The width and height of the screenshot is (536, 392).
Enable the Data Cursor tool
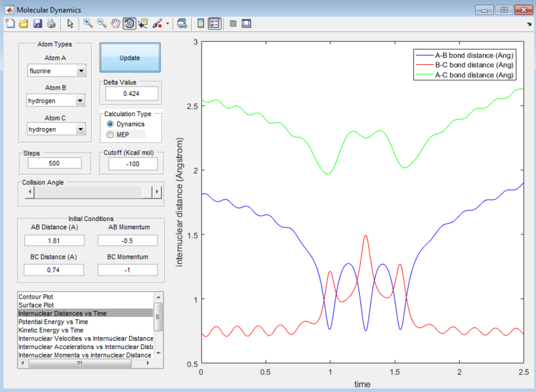tap(143, 23)
